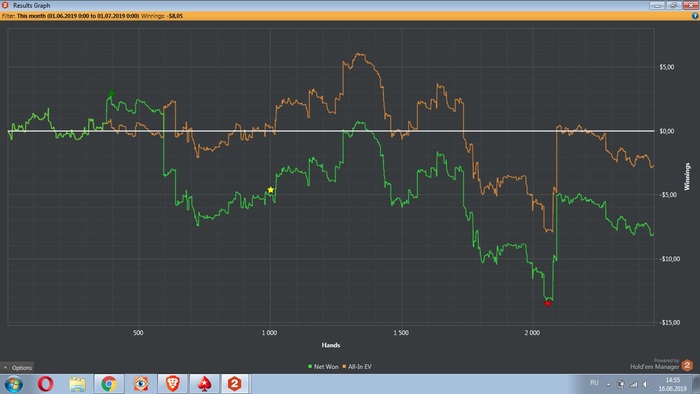700x394 pixels.
Task: Click the yellow star marker on graph
Action: pyautogui.click(x=271, y=190)
